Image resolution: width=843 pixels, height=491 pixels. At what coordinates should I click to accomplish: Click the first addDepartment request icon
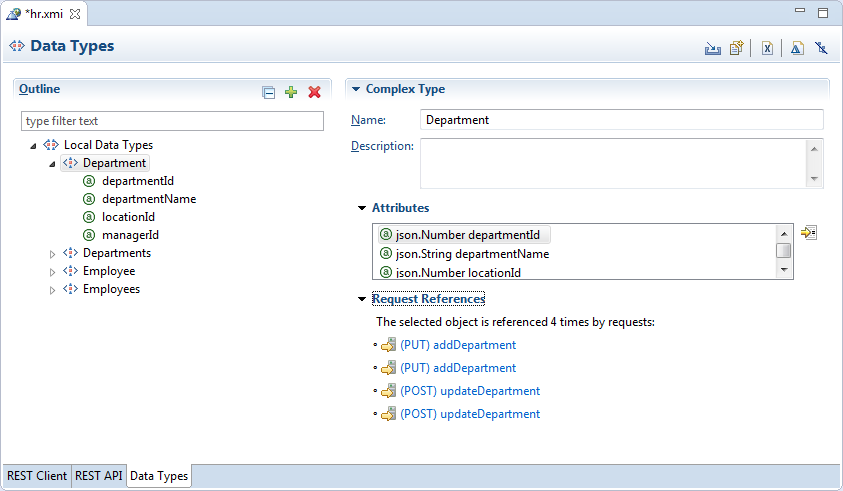388,345
